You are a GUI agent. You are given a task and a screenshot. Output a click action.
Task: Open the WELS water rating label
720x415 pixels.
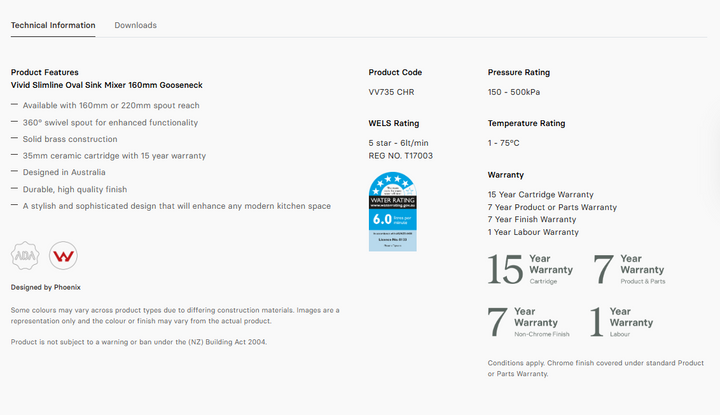(x=393, y=211)
